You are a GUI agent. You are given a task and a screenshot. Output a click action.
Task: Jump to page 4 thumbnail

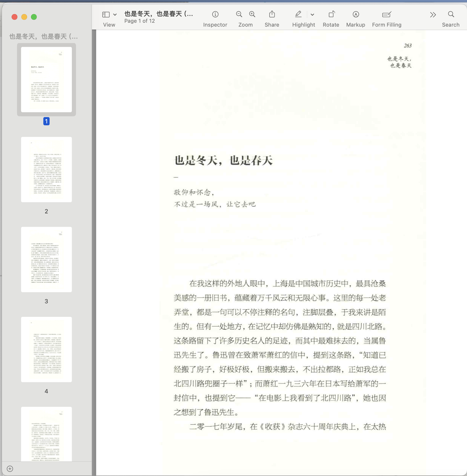coord(46,349)
